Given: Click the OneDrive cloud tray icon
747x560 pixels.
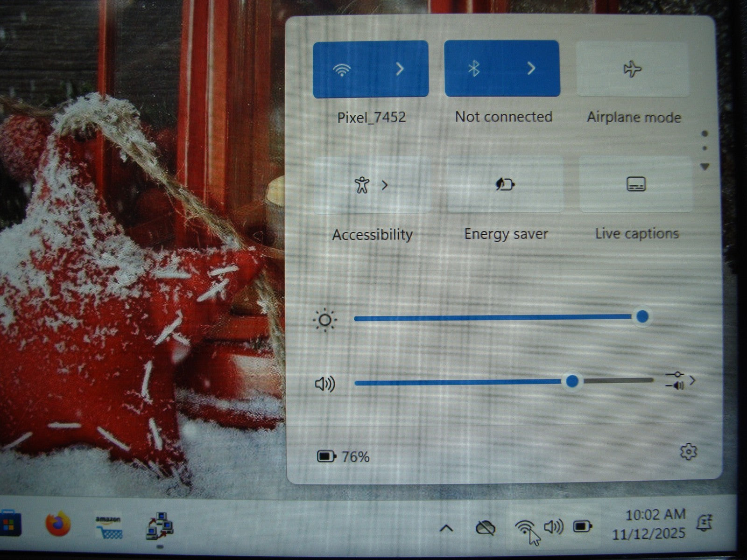Looking at the screenshot, I should [485, 528].
